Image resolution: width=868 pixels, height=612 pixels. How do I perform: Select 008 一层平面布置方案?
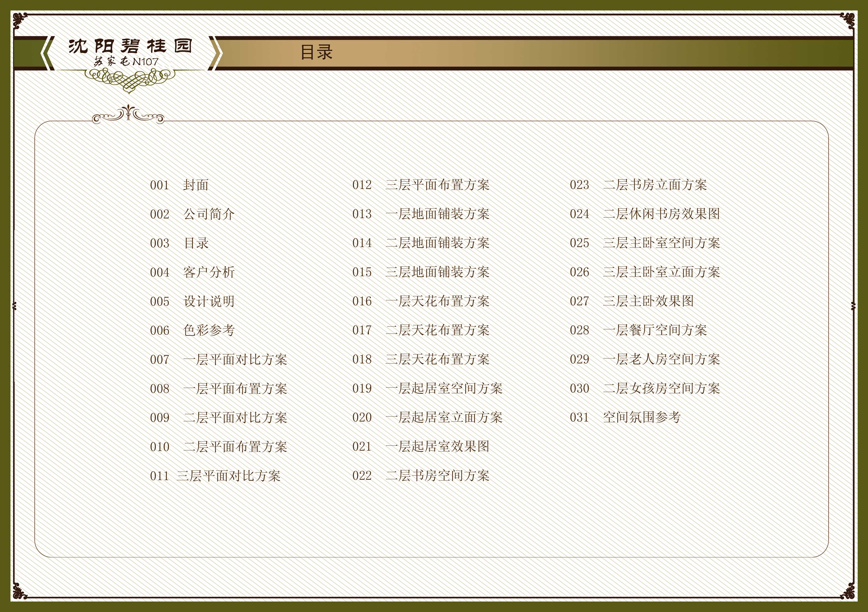click(x=235, y=389)
